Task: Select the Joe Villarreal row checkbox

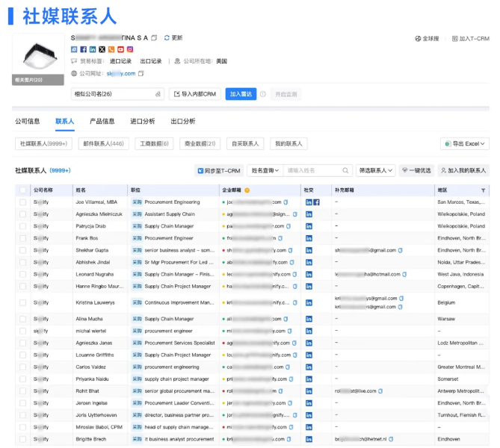Action: 22,202
